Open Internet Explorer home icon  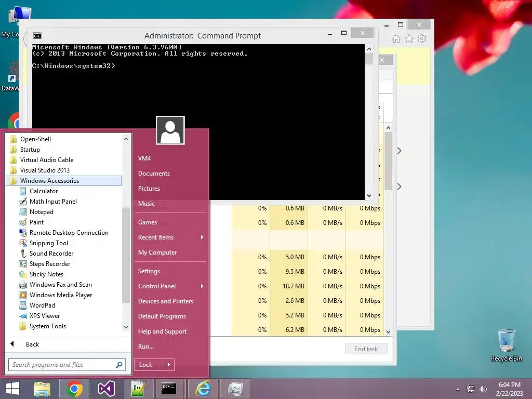(x=396, y=38)
